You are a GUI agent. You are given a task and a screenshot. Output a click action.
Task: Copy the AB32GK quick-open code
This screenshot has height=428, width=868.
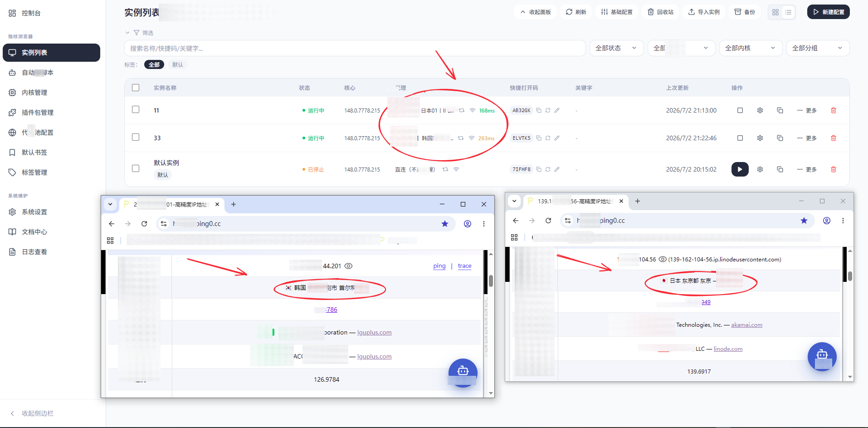[539, 110]
